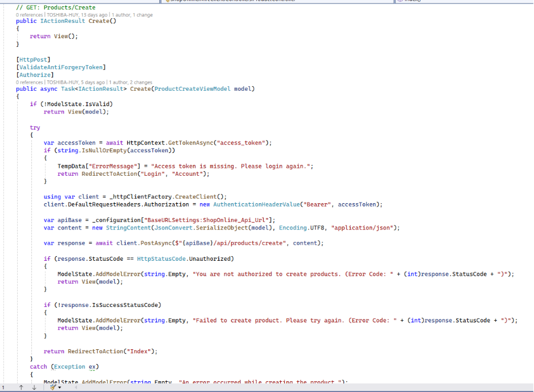The width and height of the screenshot is (534, 392).
Task: Go to previous issue with up arrow
Action: tap(21, 387)
